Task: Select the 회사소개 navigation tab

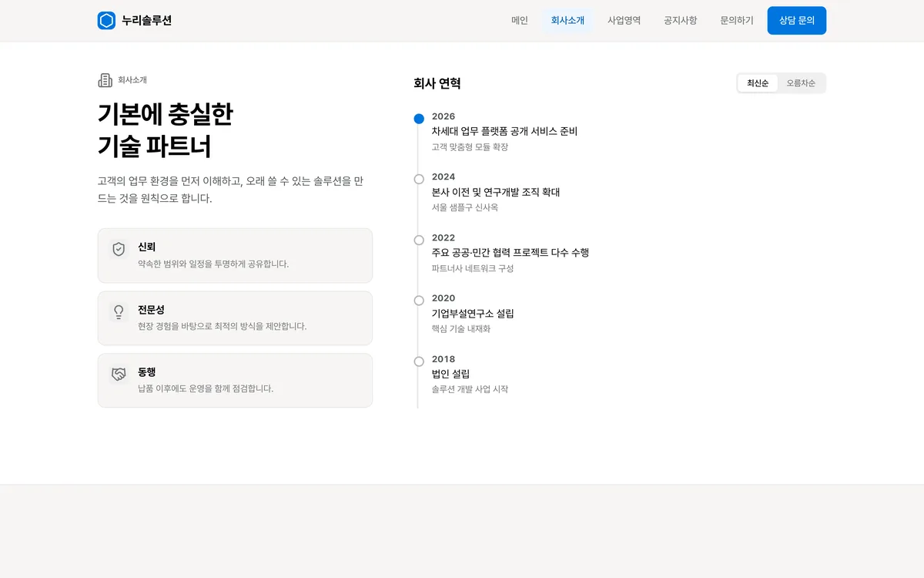Action: pyautogui.click(x=567, y=21)
